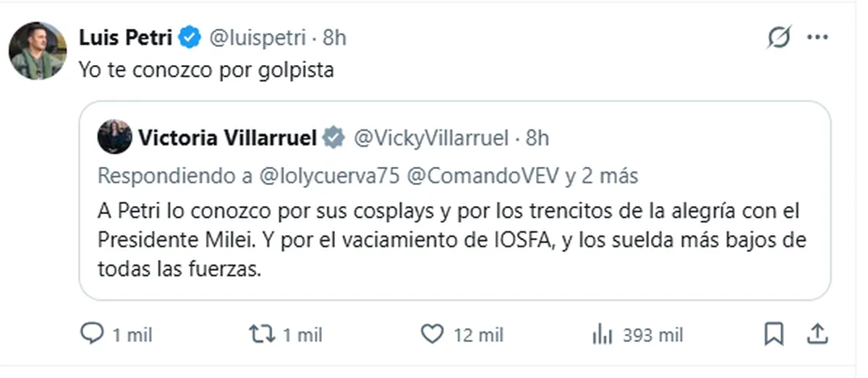Click the Victoria Villarruel name in quoted tweet
Screen dimensions: 868x378
pos(227,137)
